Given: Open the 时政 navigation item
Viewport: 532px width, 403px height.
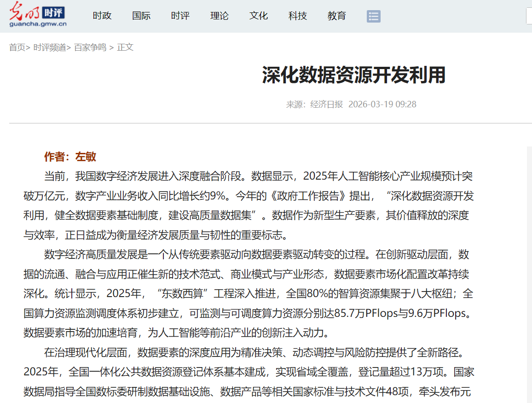Looking at the screenshot, I should pyautogui.click(x=102, y=16).
